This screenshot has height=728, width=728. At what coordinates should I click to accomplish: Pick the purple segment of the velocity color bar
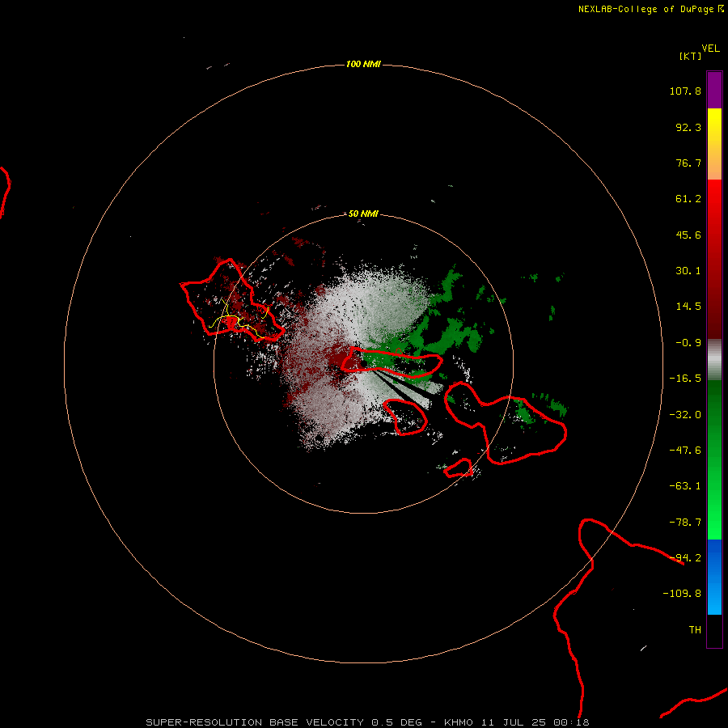click(x=714, y=90)
